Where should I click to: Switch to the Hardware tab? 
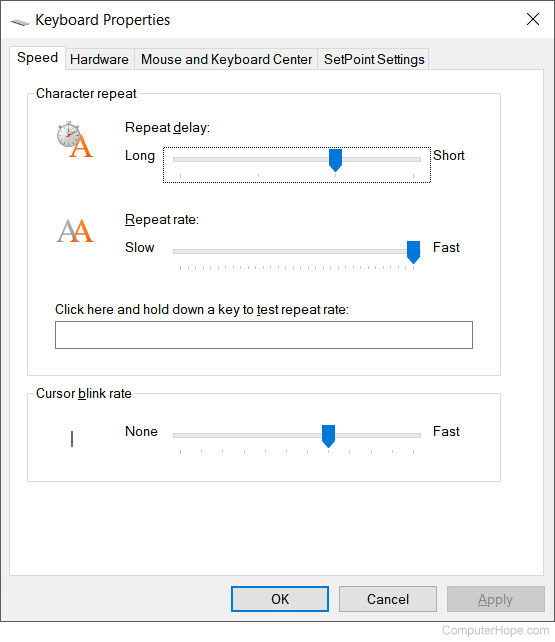coord(99,59)
